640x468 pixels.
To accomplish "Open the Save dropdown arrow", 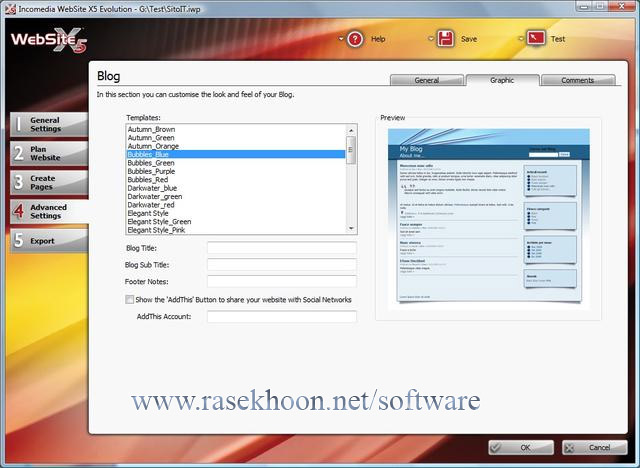I will click(x=431, y=39).
